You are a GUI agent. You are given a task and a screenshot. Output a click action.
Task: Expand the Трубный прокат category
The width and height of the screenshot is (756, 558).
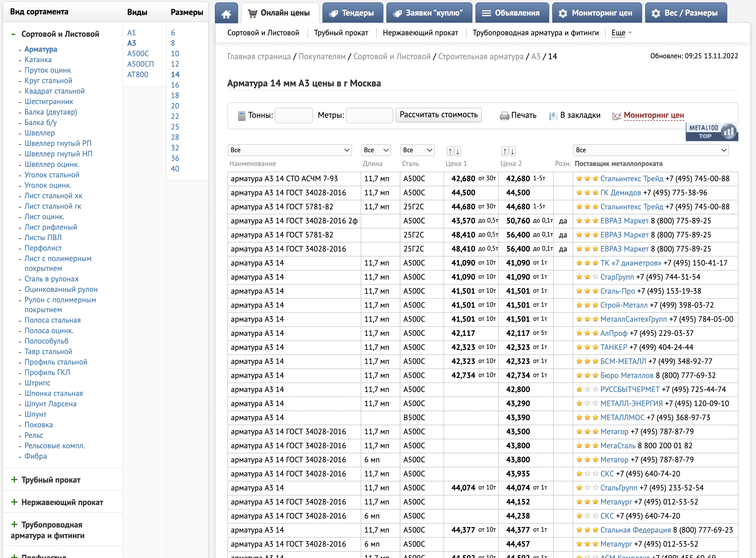tap(51, 480)
